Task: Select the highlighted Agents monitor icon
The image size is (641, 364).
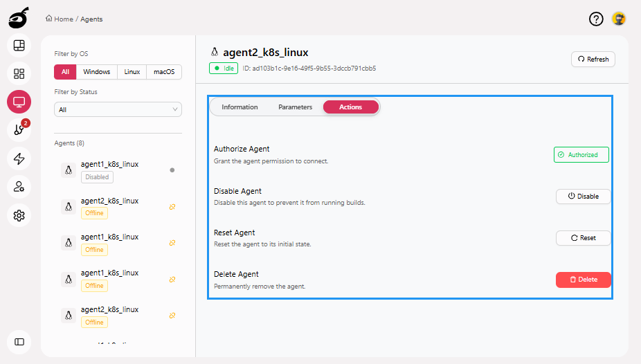Action: tap(19, 102)
